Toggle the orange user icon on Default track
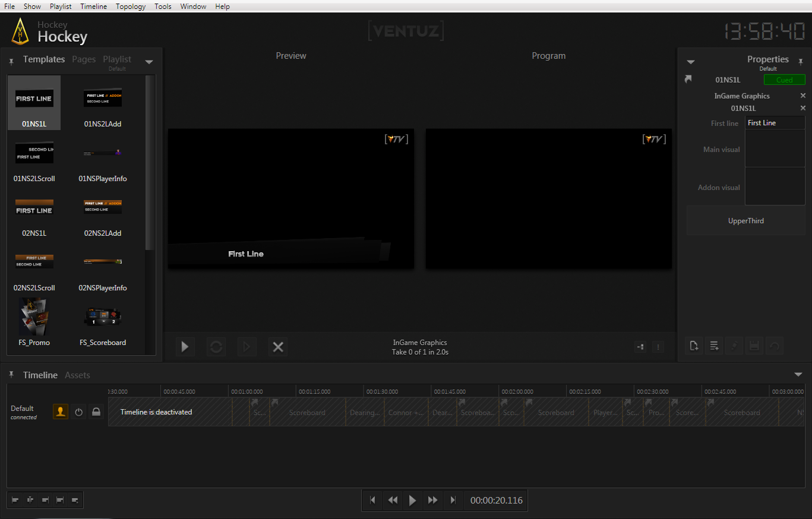This screenshot has height=519, width=812. click(61, 412)
